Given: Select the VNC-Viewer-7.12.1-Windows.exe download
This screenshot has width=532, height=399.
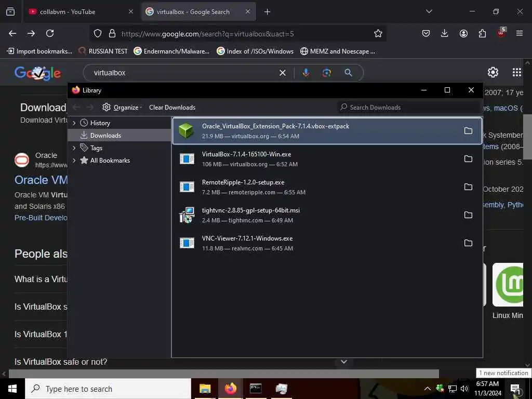Looking at the screenshot, I should [327, 243].
